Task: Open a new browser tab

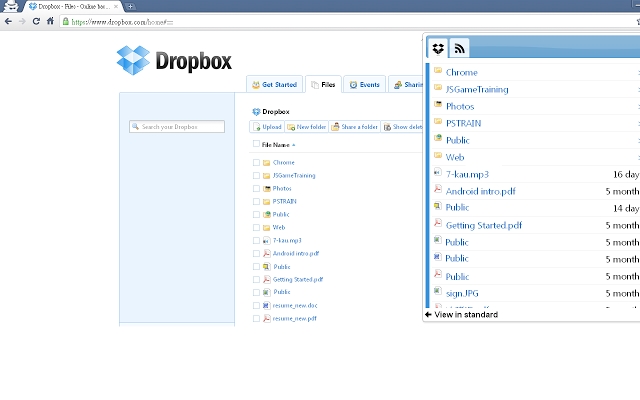Action: pyautogui.click(x=132, y=6)
